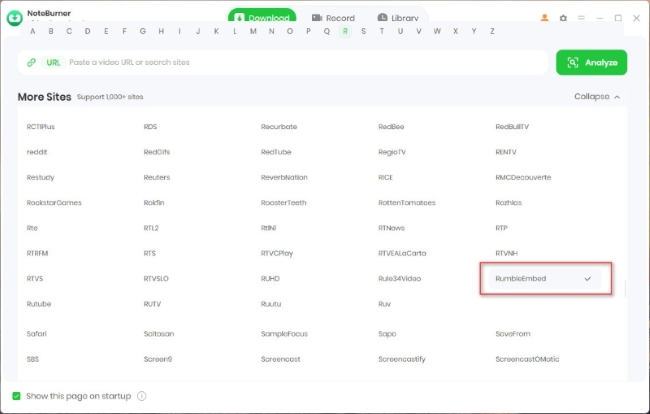This screenshot has height=414, width=650.
Task: Open the SampleFocus site
Action: pos(284,334)
